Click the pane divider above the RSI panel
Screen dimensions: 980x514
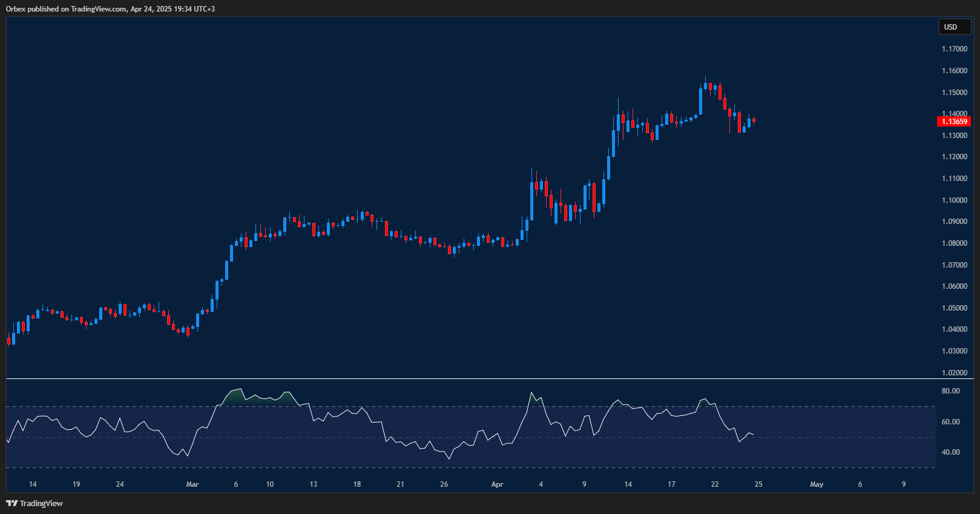pyautogui.click(x=484, y=379)
